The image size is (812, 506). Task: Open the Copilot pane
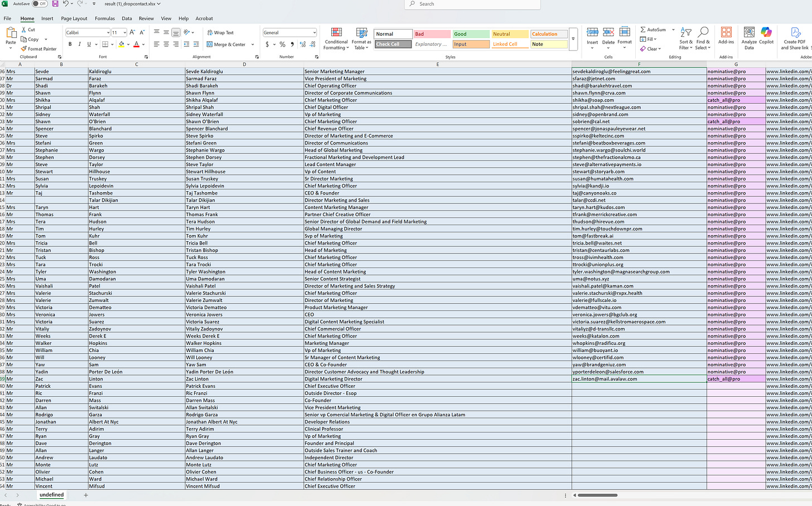coord(766,36)
